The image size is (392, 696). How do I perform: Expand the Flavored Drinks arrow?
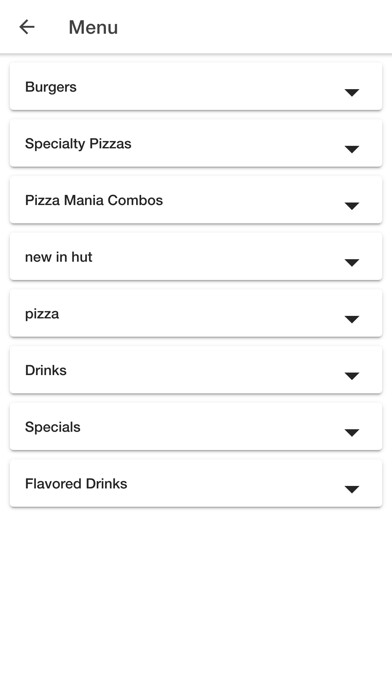pyautogui.click(x=352, y=489)
